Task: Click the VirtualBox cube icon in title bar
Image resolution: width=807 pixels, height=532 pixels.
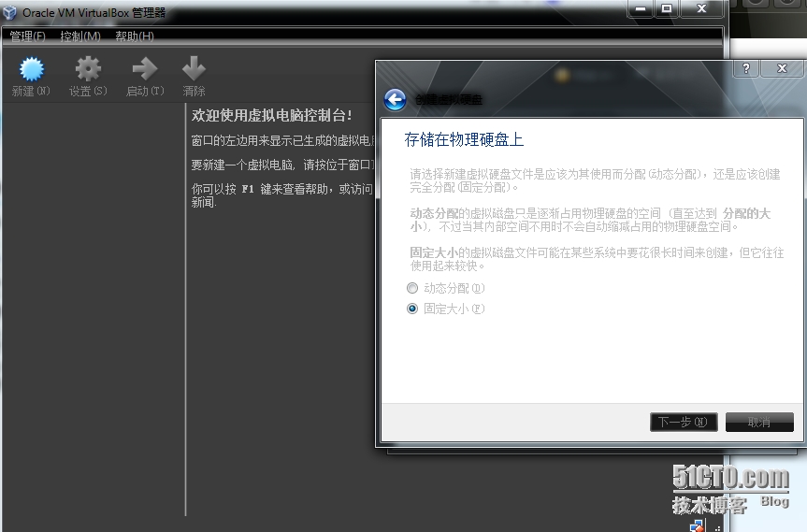Action: click(9, 12)
